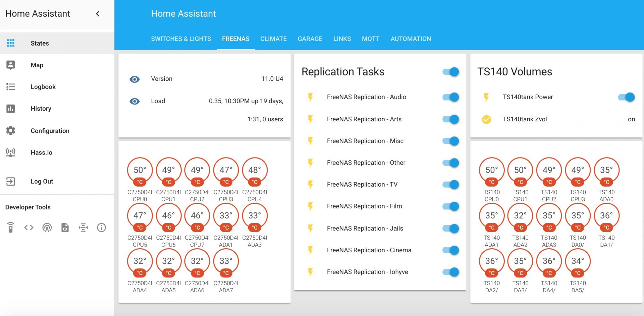The width and height of the screenshot is (644, 316).
Task: Click the Logbook list icon
Action: pyautogui.click(x=11, y=87)
